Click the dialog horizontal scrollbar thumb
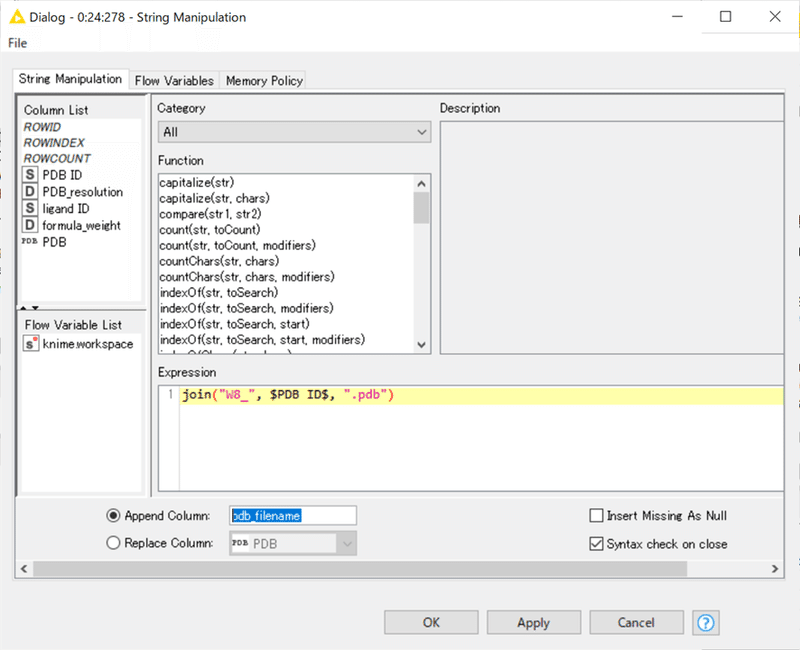 (360, 569)
